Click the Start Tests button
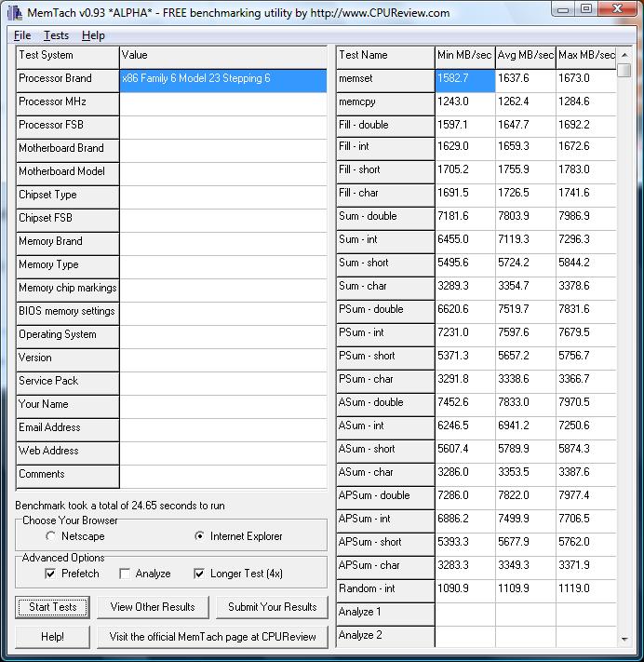The width and height of the screenshot is (644, 662). tap(53, 607)
